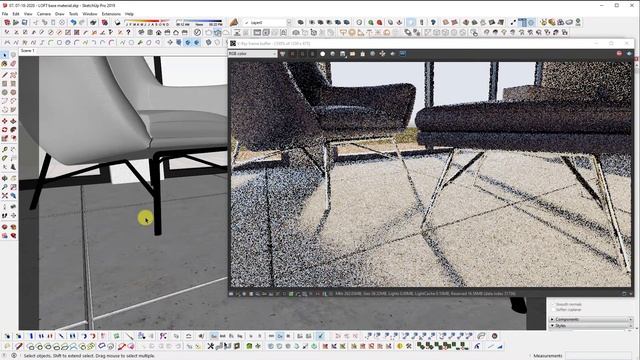This screenshot has height=360, width=640.
Task: Select the Follow Me tool
Action: (13, 129)
